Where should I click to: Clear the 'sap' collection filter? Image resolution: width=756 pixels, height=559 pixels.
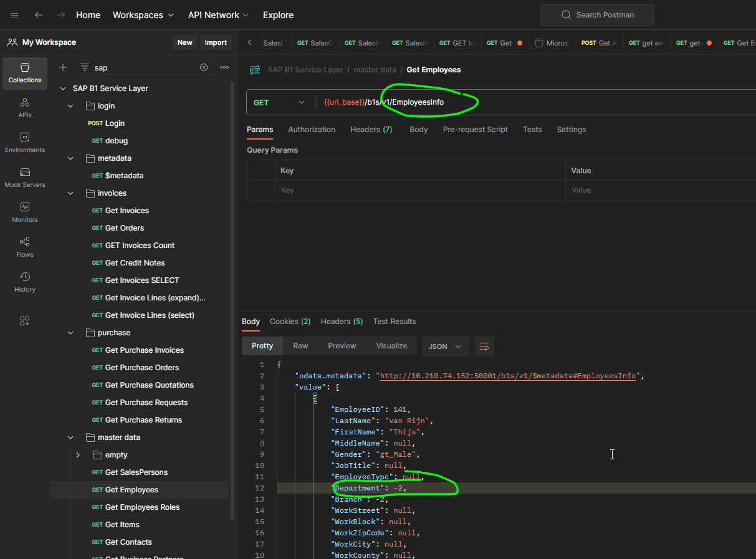tap(204, 67)
